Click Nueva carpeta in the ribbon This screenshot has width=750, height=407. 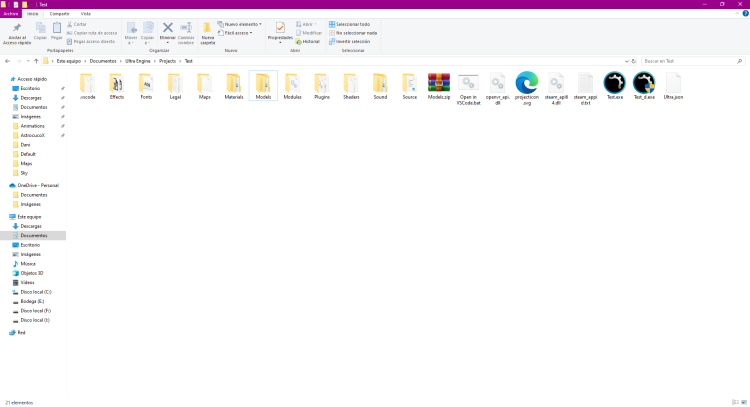(208, 33)
